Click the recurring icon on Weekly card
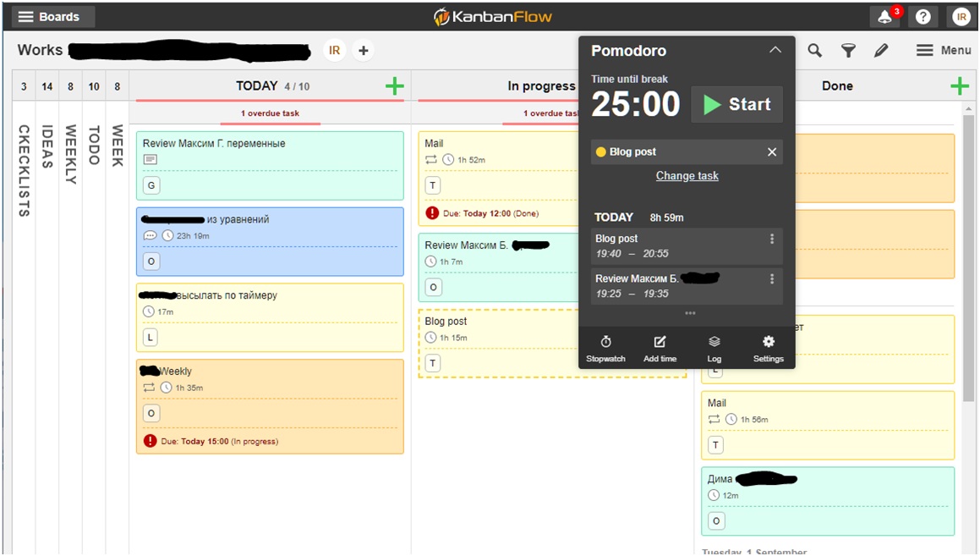This screenshot has height=556, width=980. click(149, 388)
